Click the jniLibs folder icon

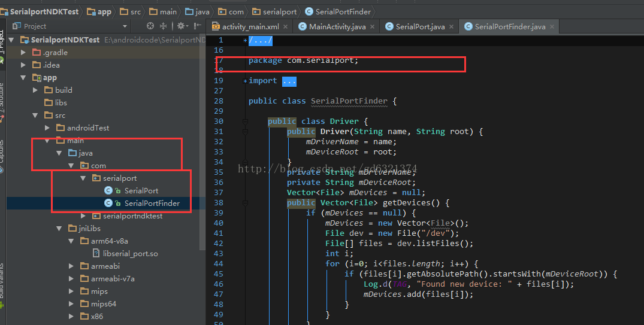72,229
